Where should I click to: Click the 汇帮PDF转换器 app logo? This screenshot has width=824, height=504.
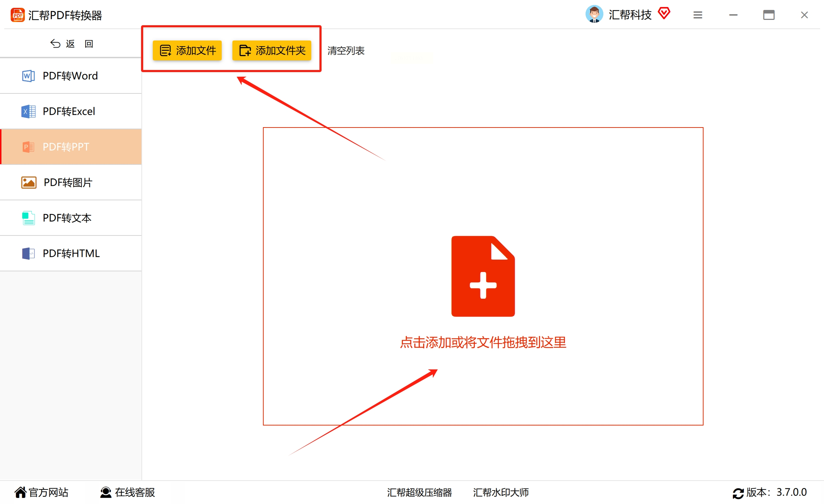[x=17, y=15]
